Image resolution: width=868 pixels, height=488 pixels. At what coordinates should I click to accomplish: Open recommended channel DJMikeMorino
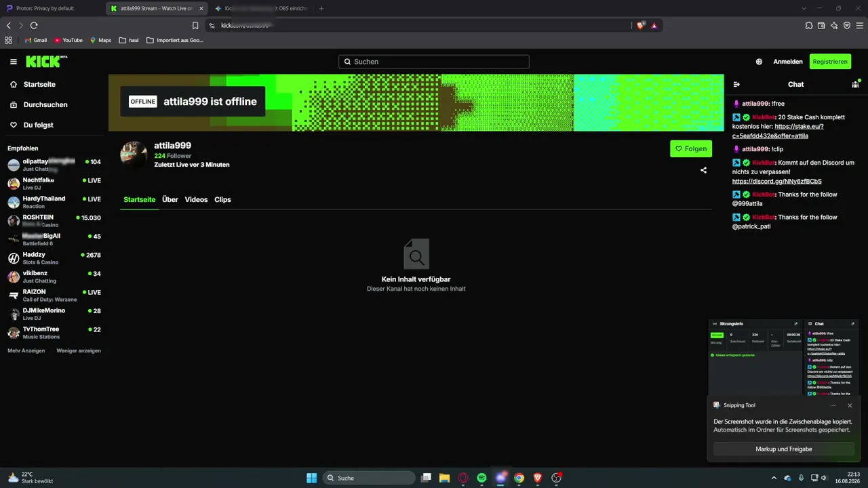click(x=54, y=314)
